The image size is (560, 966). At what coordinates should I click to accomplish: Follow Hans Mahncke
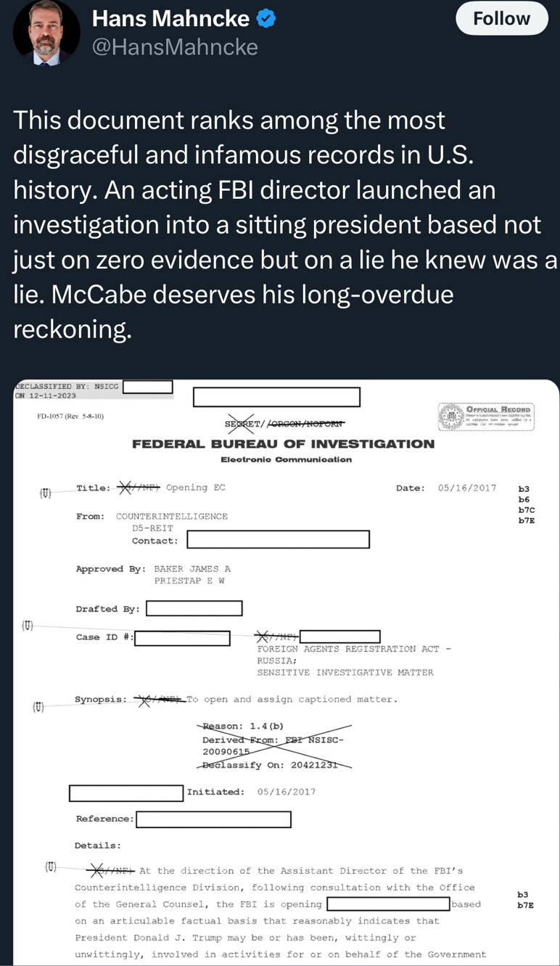point(501,19)
